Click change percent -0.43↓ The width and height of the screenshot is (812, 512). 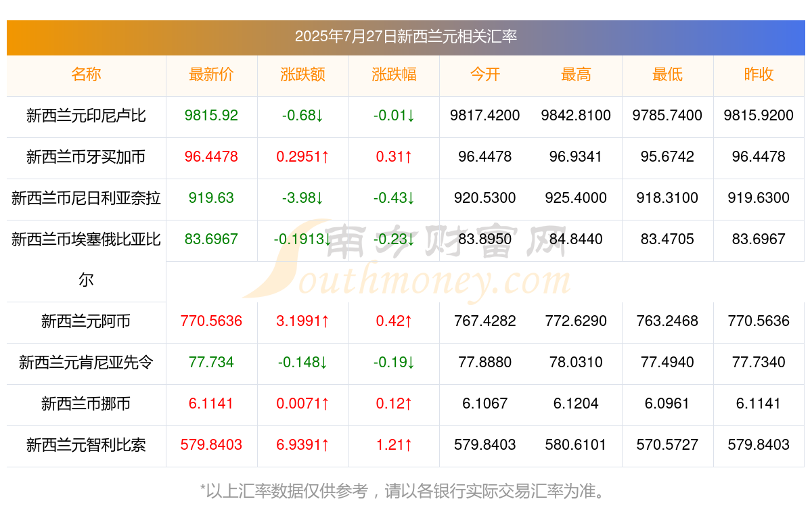pos(394,198)
